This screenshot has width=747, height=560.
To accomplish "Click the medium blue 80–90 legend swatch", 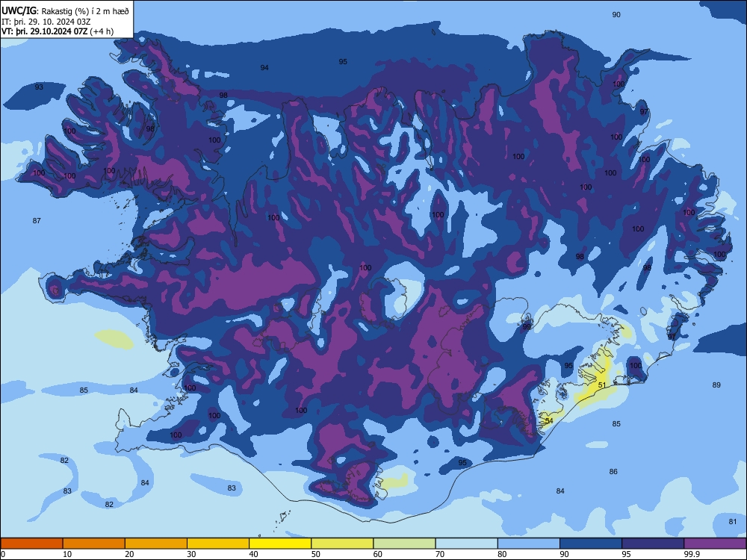I will (x=529, y=544).
